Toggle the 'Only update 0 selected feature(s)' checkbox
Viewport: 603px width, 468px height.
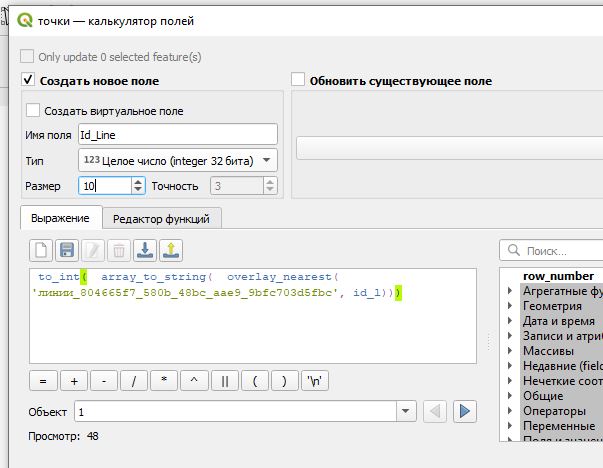coord(27,57)
